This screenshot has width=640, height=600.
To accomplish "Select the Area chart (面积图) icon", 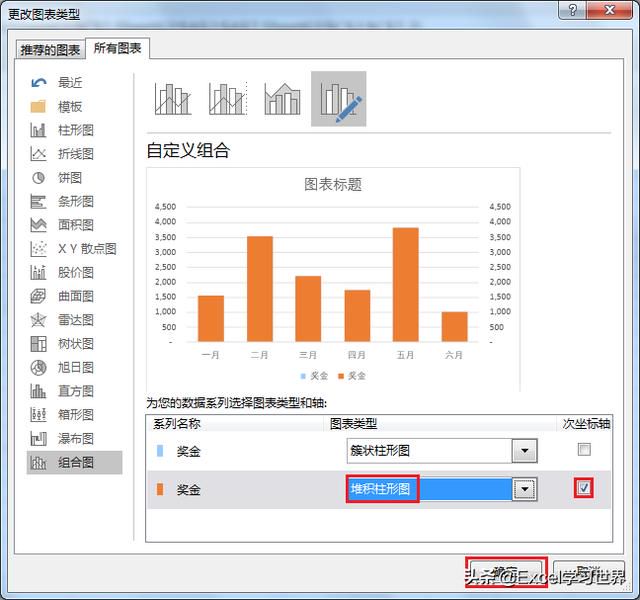I will click(38, 225).
